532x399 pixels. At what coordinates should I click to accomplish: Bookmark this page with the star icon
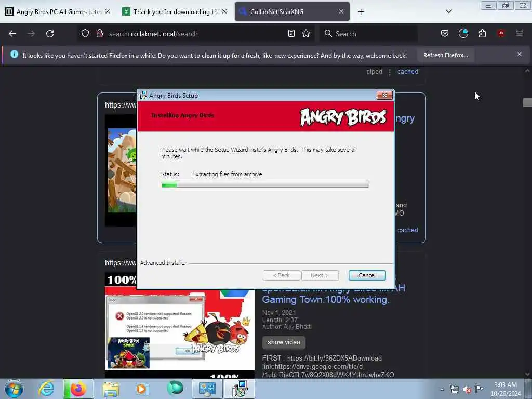tap(306, 34)
